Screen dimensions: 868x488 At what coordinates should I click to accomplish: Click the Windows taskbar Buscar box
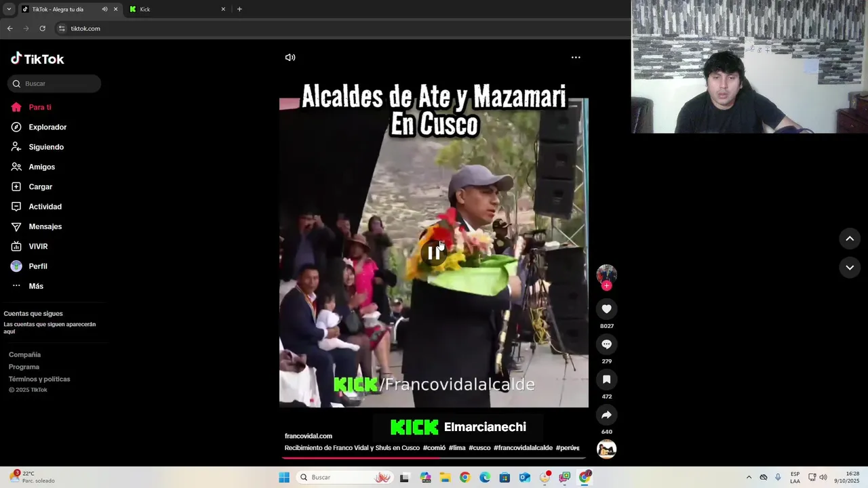pos(346,477)
